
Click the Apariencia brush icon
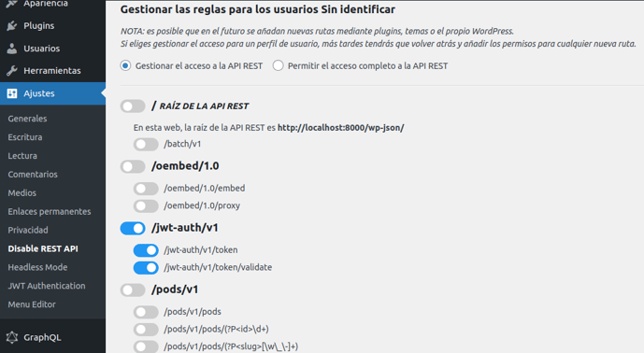tap(12, 4)
